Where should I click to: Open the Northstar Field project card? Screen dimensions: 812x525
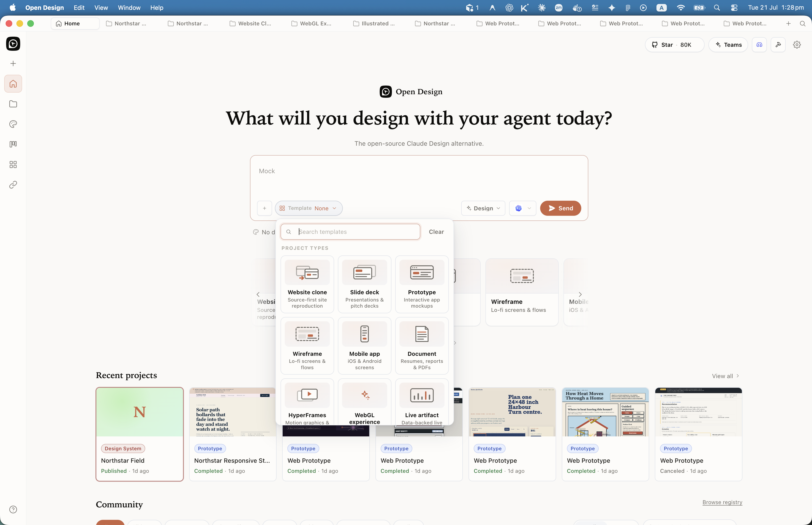pyautogui.click(x=140, y=434)
